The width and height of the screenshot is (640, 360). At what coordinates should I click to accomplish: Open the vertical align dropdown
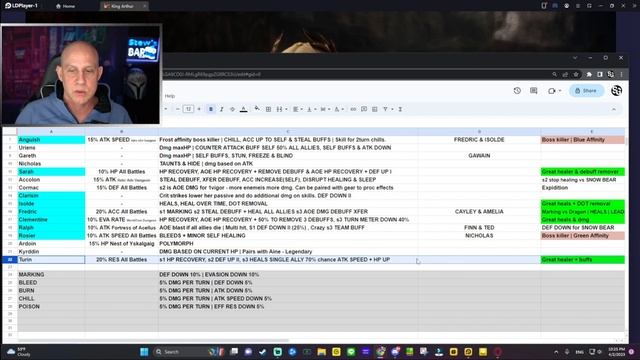311,109
